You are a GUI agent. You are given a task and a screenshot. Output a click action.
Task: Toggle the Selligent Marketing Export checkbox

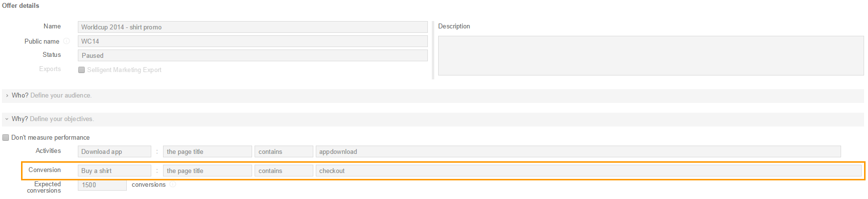click(x=82, y=70)
